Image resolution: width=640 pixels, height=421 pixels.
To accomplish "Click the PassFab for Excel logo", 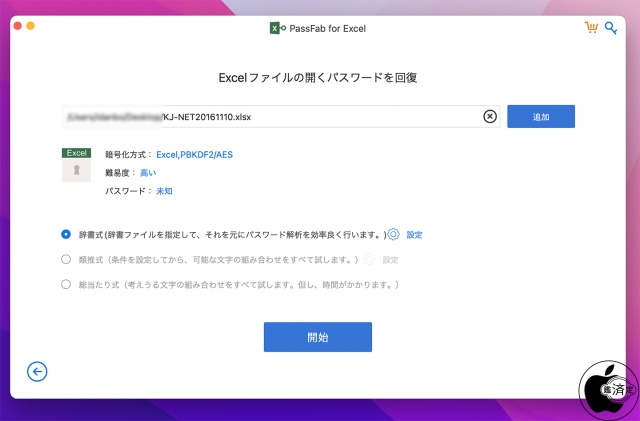I will pyautogui.click(x=278, y=28).
